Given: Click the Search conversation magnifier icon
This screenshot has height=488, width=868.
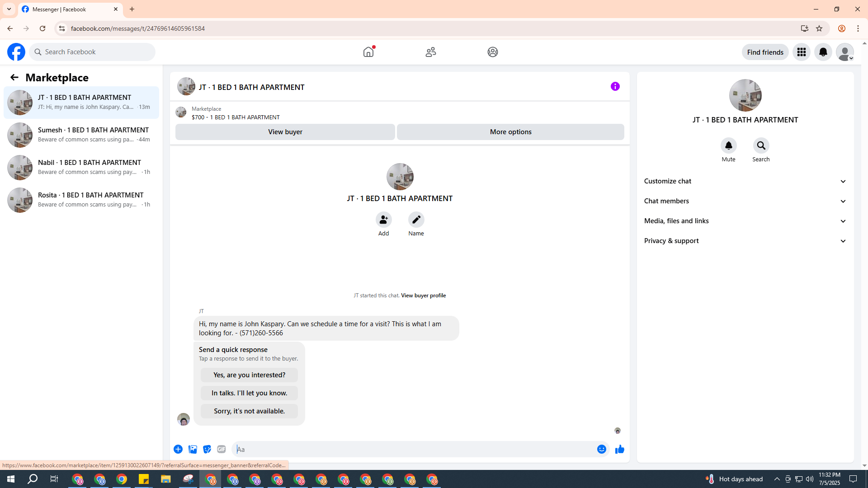Looking at the screenshot, I should pyautogui.click(x=761, y=146).
